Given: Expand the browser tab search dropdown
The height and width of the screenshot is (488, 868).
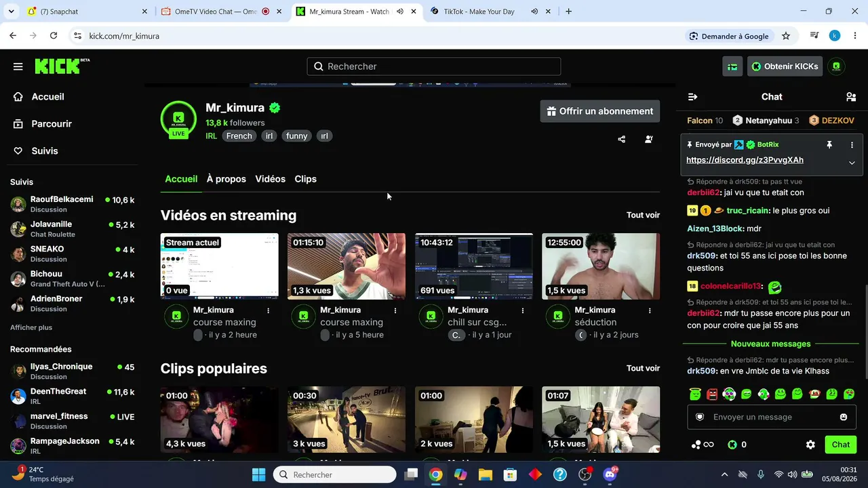Looking at the screenshot, I should click(11, 12).
